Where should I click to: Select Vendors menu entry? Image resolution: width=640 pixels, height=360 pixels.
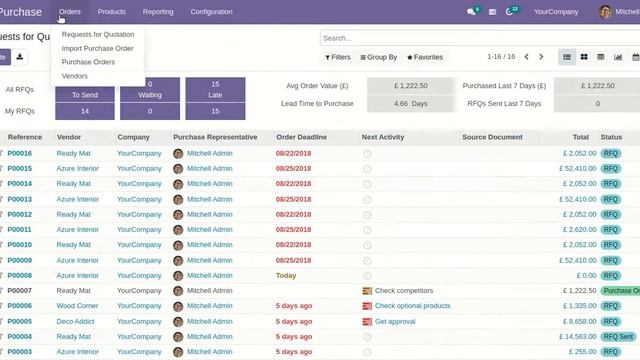point(75,76)
